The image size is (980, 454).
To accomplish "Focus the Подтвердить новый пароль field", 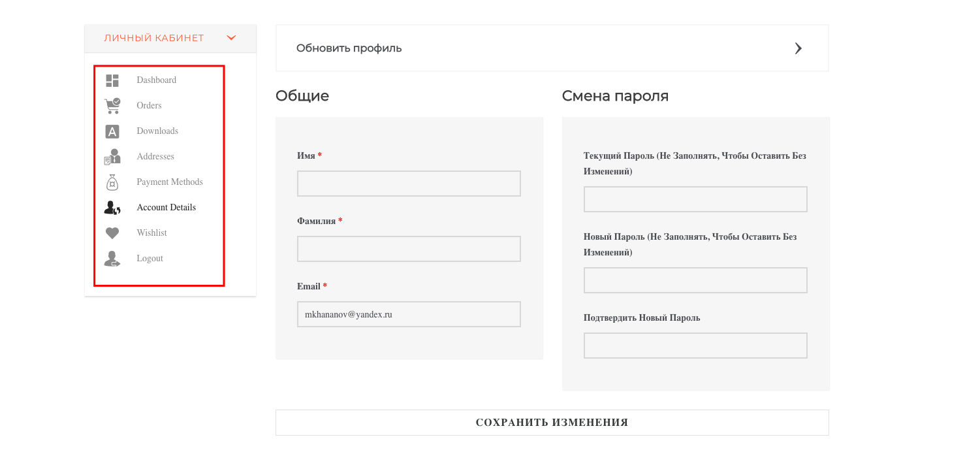I will [x=695, y=346].
